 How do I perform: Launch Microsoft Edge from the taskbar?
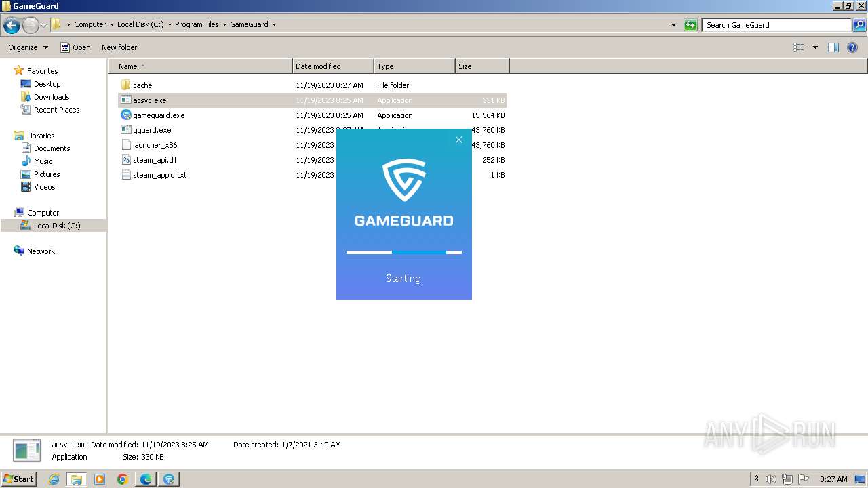point(146,479)
